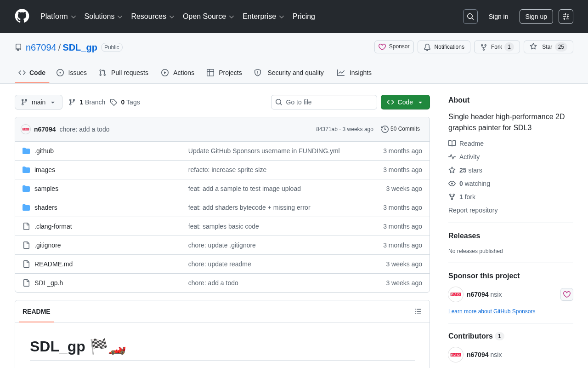588x368 pixels.
Task: Switch to the Projects tab
Action: (224, 73)
